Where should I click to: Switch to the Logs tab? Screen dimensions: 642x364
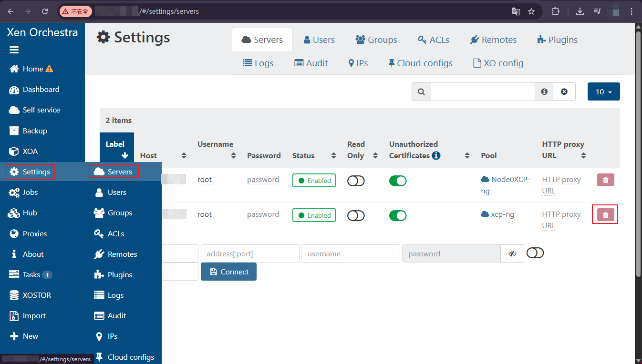pos(258,63)
